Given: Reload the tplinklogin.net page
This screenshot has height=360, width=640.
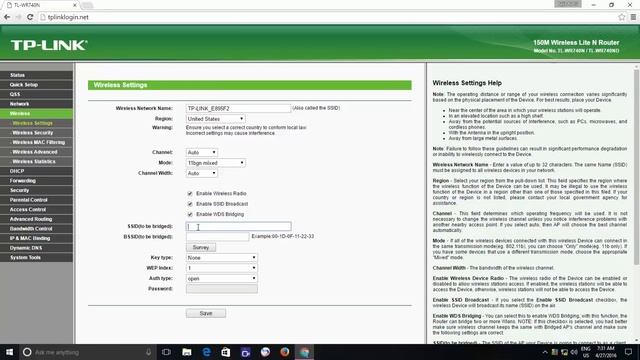Looking at the screenshot, I should coord(30,17).
